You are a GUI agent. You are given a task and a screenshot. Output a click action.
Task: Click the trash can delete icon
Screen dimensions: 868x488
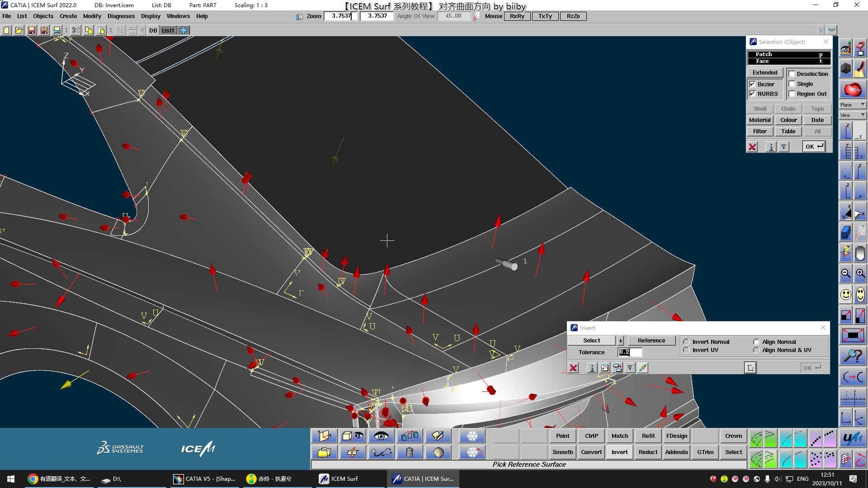click(x=410, y=452)
